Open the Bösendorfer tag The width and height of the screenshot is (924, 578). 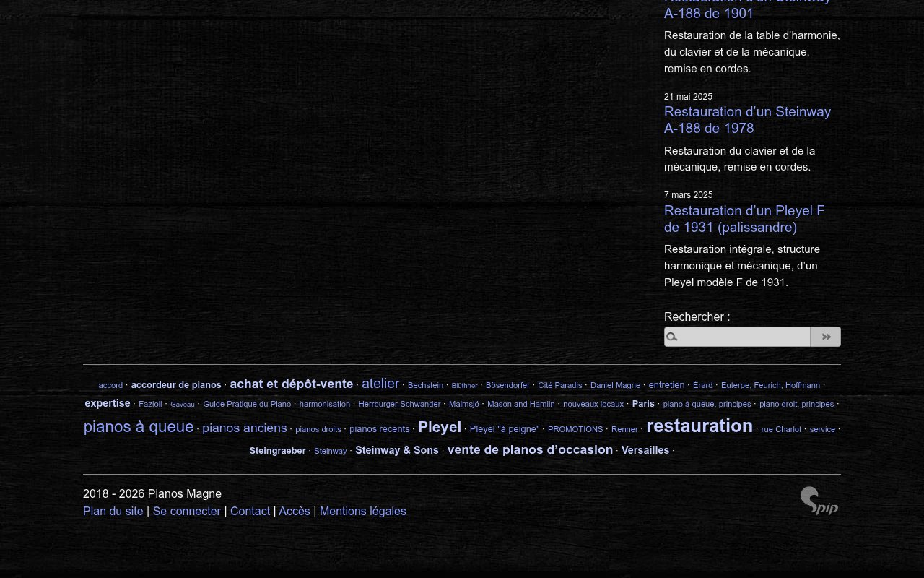(x=507, y=385)
